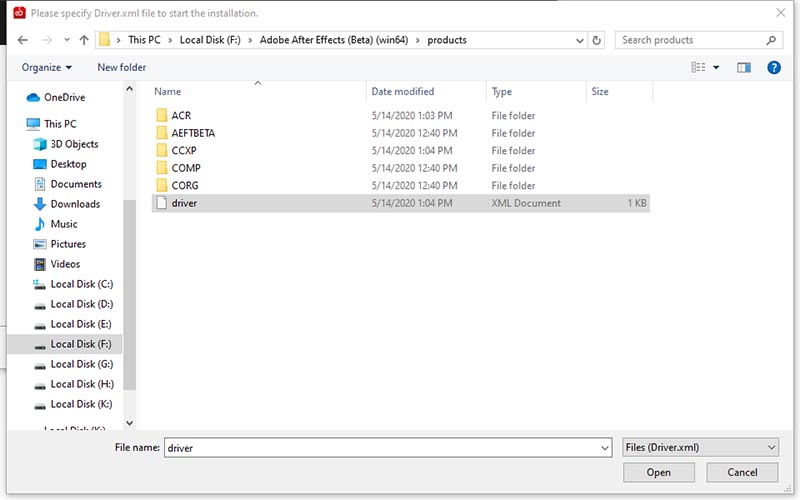Viewport: 800px width, 500px height.
Task: Click This PC in address breadcrumb
Action: pyautogui.click(x=144, y=40)
